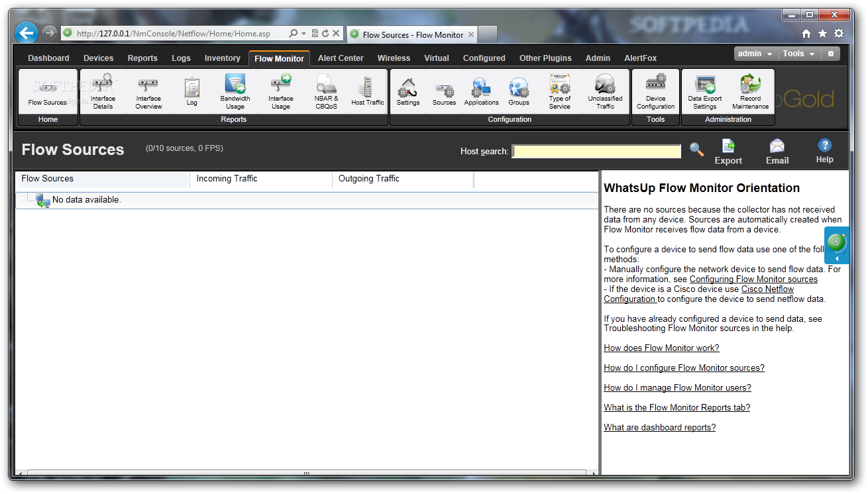Switch to the Configured tab
The height and width of the screenshot is (494, 868).
484,58
